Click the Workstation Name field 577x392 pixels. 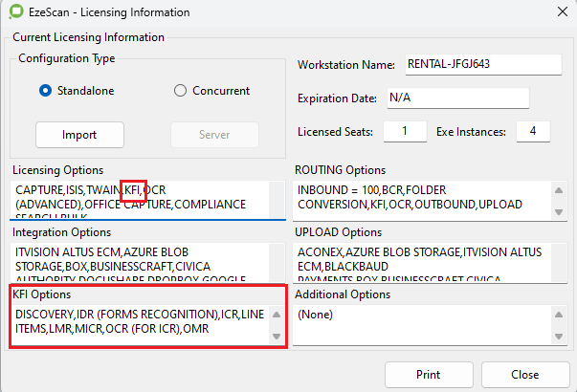[482, 64]
